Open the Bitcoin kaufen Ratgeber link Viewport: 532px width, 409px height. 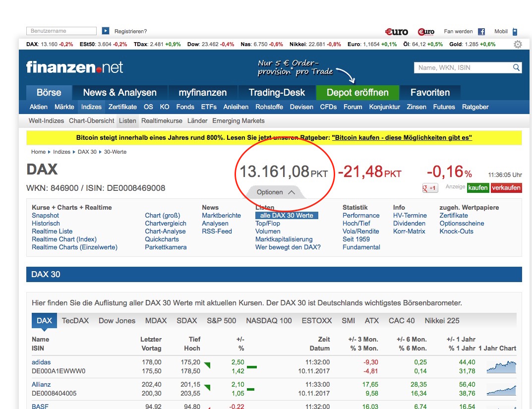[x=402, y=138]
